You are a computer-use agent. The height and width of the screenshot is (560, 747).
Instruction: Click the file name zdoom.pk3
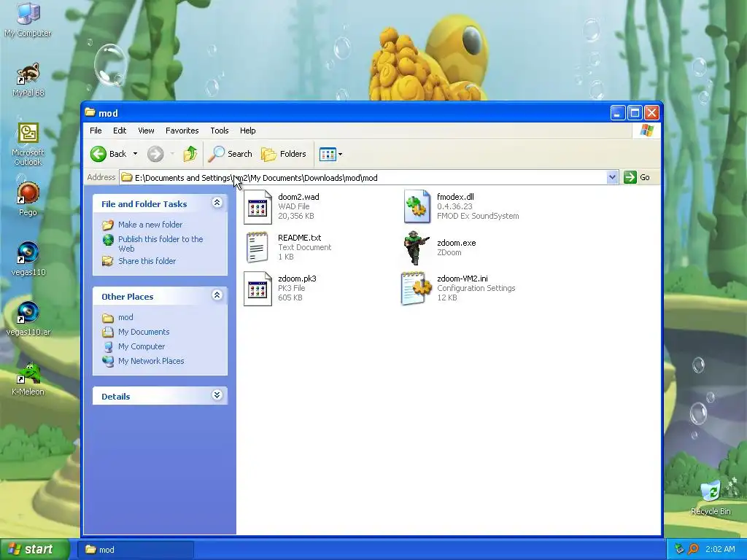297,279
